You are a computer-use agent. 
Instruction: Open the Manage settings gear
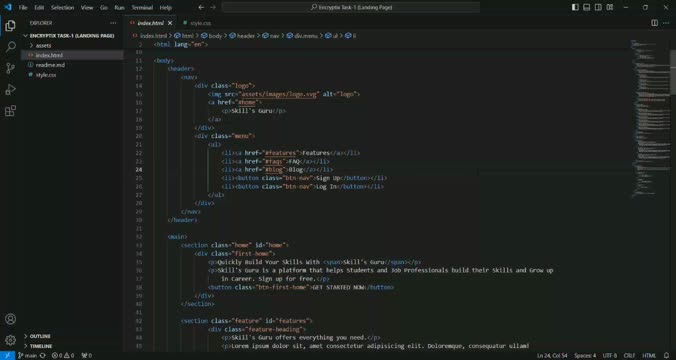coord(10,340)
